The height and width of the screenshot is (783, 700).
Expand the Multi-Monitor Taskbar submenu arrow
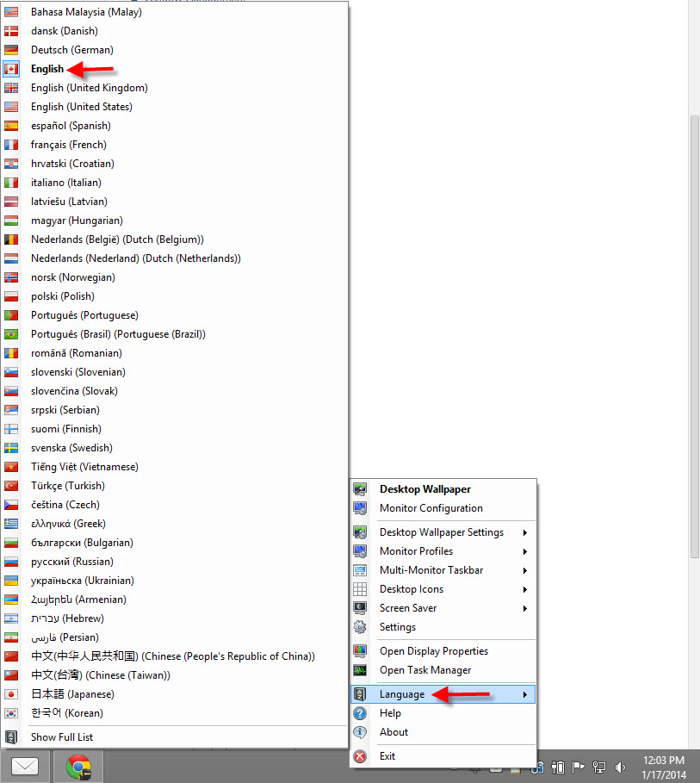524,570
